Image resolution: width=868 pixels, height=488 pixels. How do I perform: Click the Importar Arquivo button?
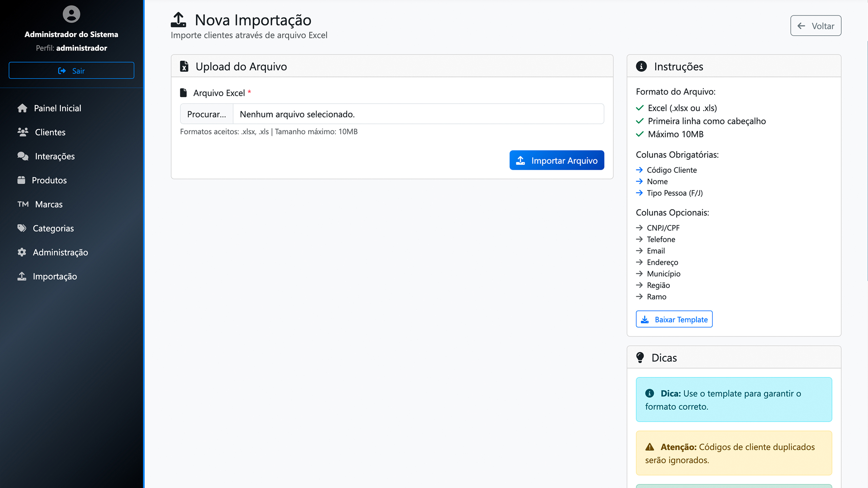557,160
